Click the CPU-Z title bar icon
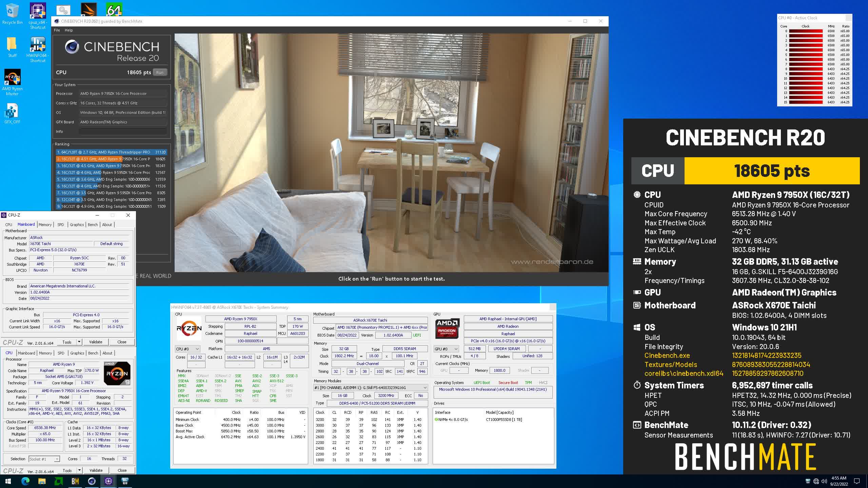The height and width of the screenshot is (488, 868). click(x=4, y=215)
